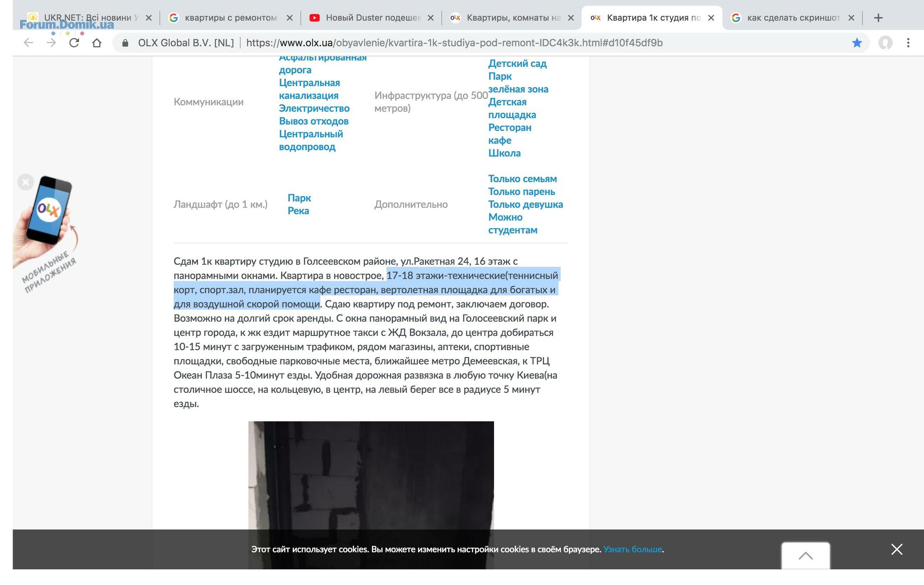Click the scroll-to-top arrow button

[x=806, y=556]
